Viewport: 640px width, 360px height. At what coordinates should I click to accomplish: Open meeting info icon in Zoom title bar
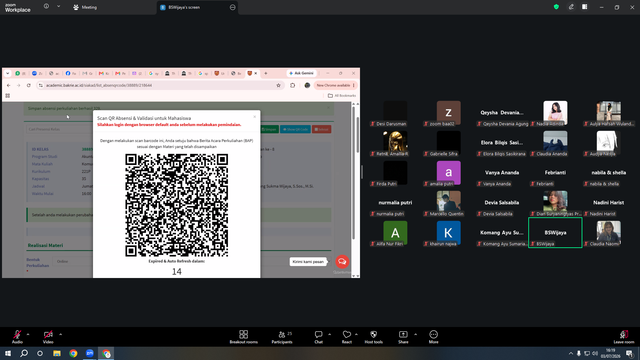[x=46, y=7]
